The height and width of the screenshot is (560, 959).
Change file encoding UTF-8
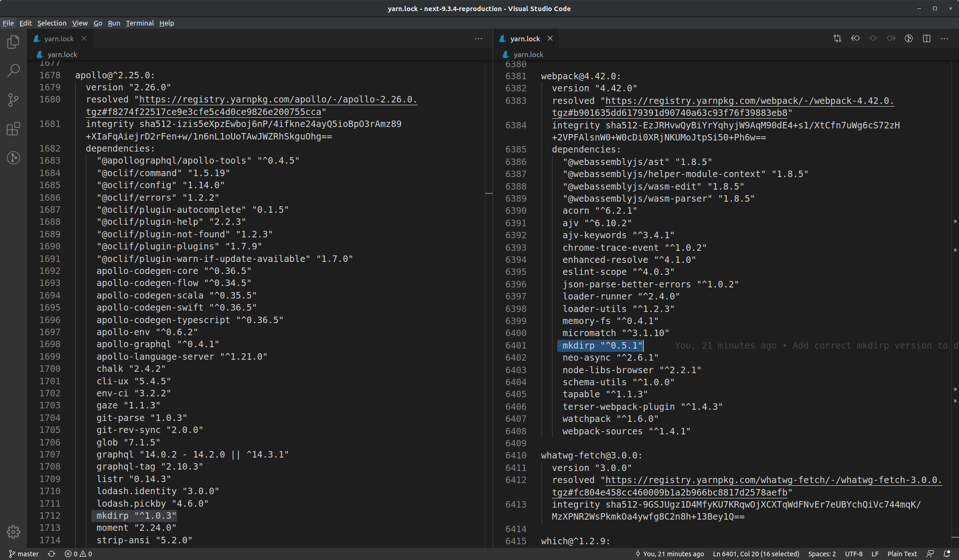click(x=853, y=554)
